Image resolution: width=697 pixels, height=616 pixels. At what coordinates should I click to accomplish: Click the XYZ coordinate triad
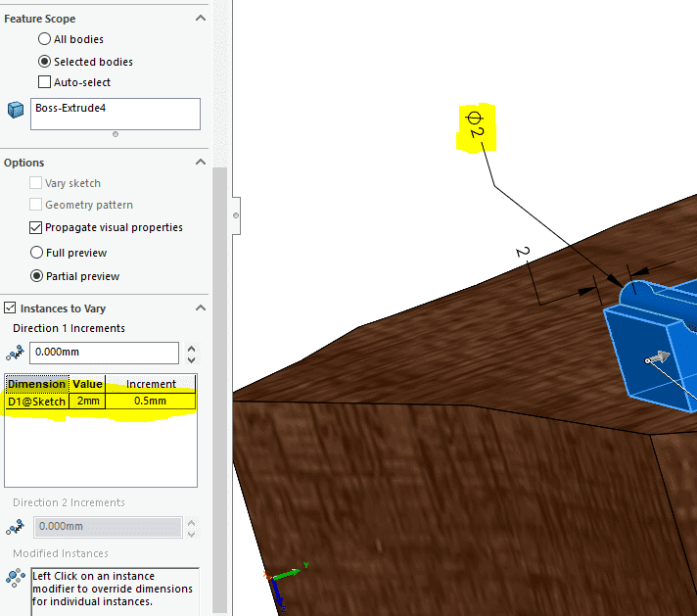285,585
